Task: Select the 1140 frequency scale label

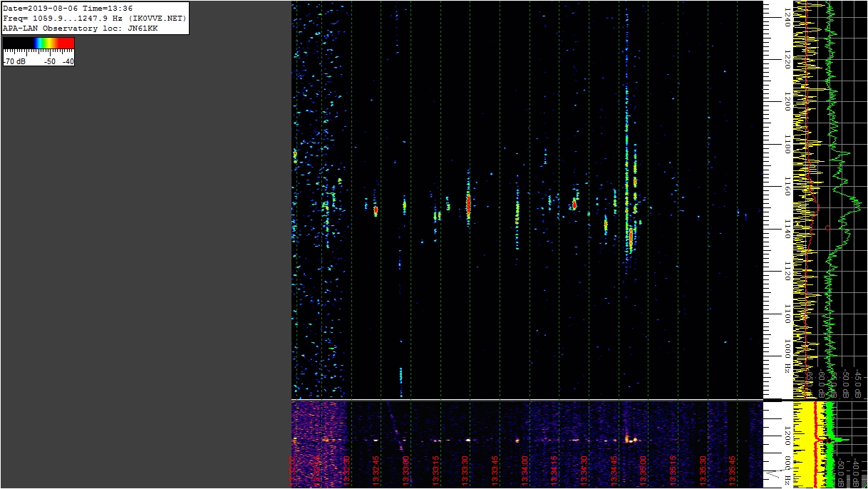Action: click(787, 228)
